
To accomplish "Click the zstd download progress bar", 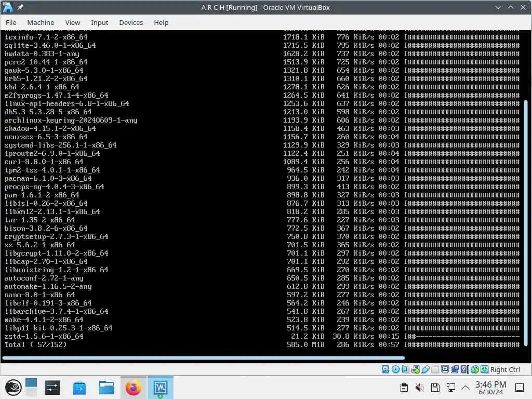I will (462, 336).
